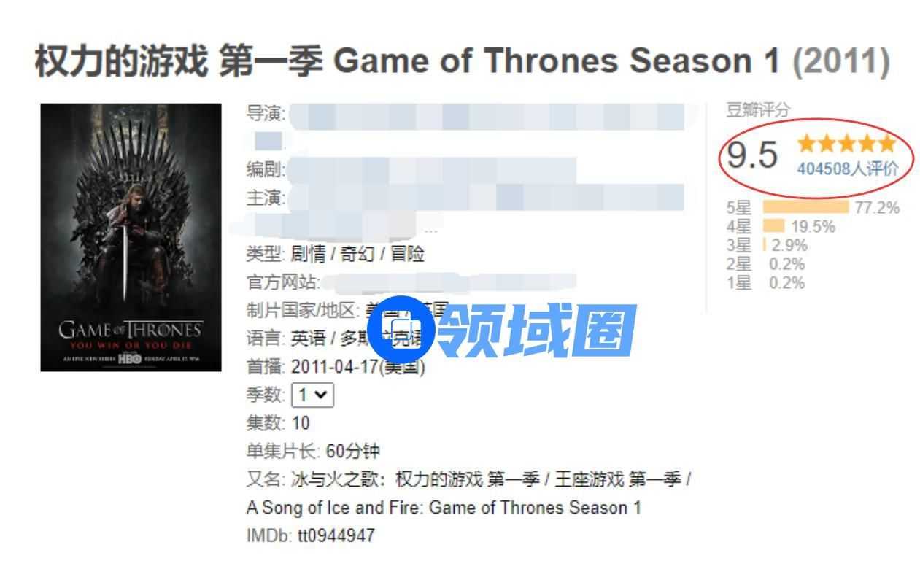Click the 冒险 genre text
This screenshot has width=920, height=588.
[407, 255]
